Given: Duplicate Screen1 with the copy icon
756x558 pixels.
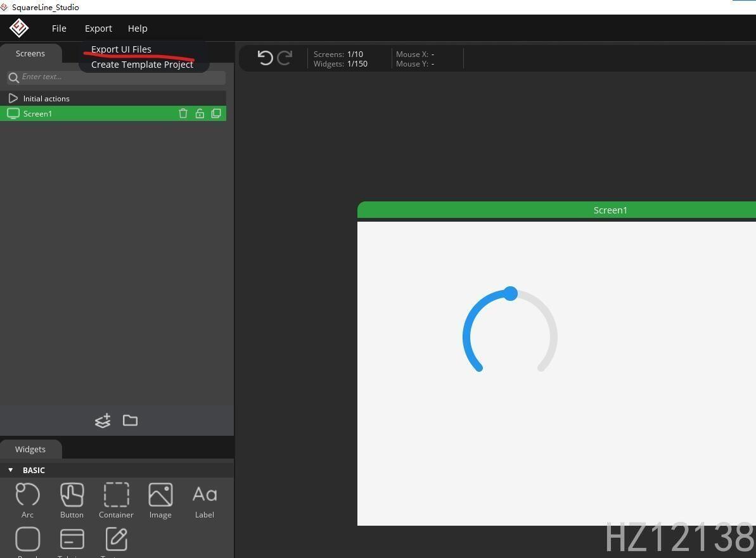Looking at the screenshot, I should click(x=216, y=113).
